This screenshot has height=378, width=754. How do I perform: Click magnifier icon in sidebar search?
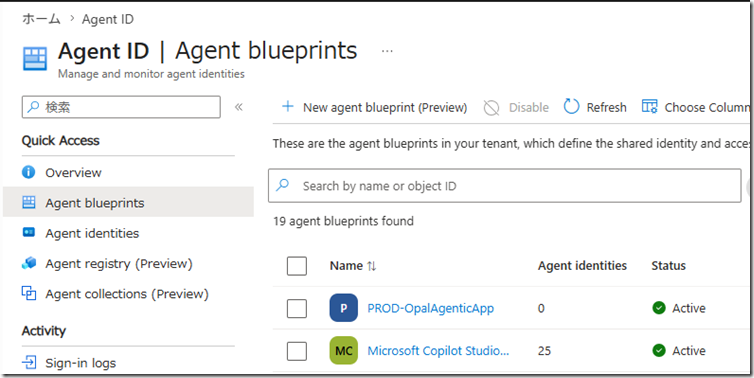33,107
